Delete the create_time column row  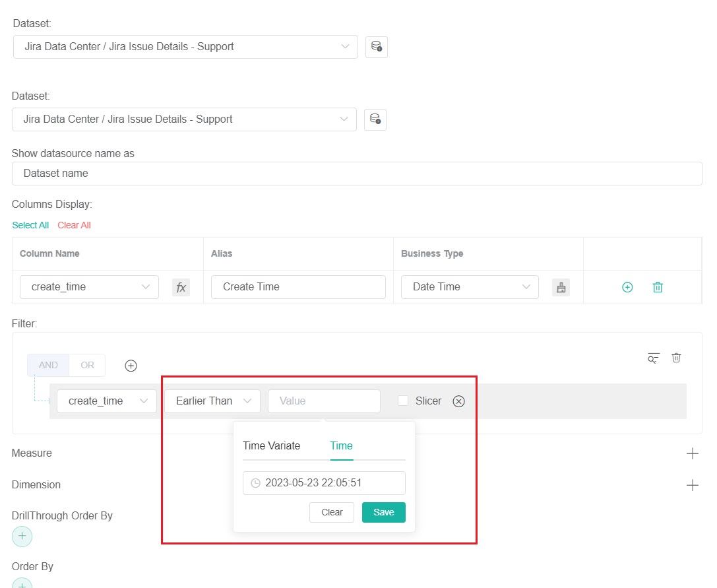point(658,287)
